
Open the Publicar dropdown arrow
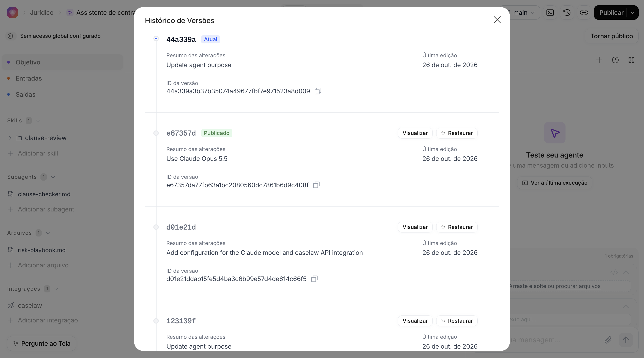click(x=633, y=13)
